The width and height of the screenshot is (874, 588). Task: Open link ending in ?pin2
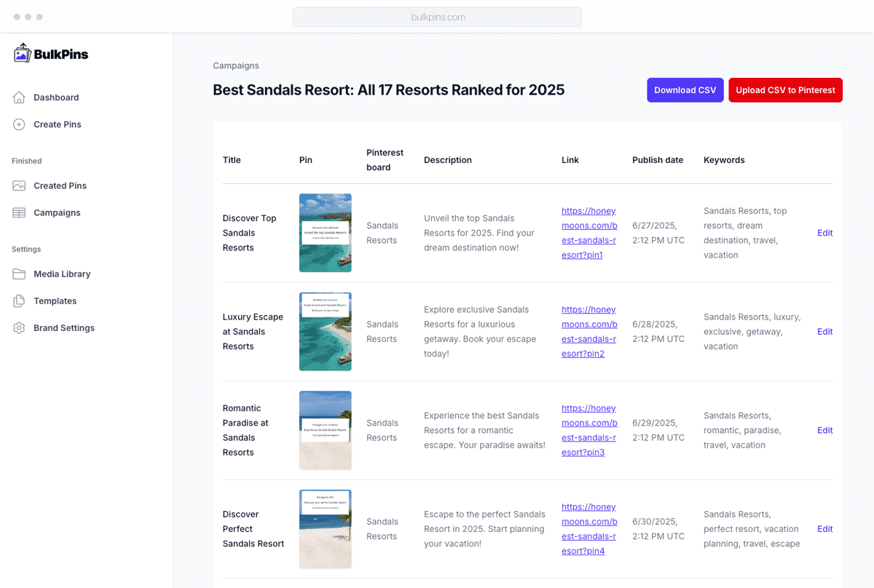[589, 332]
